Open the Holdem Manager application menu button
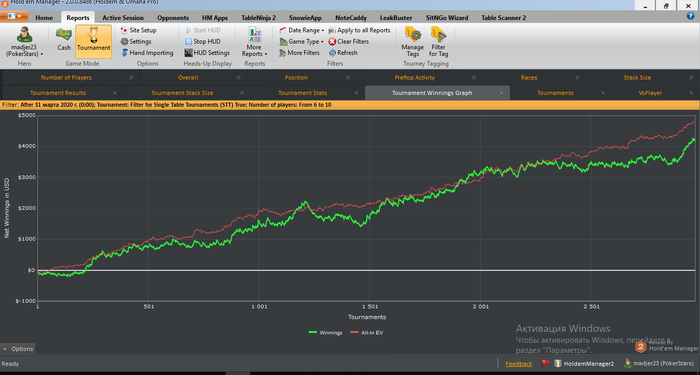The image size is (700, 375). tap(14, 17)
